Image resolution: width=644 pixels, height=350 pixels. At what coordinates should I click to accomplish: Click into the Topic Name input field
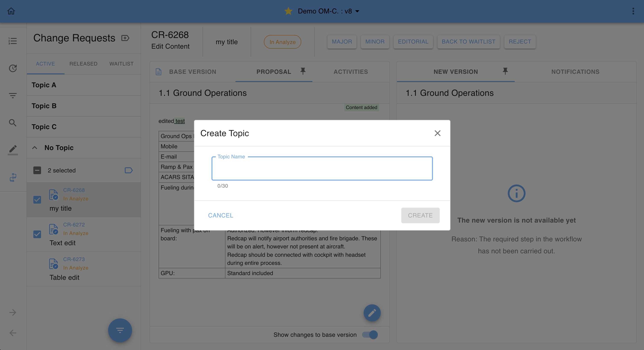coord(322,169)
